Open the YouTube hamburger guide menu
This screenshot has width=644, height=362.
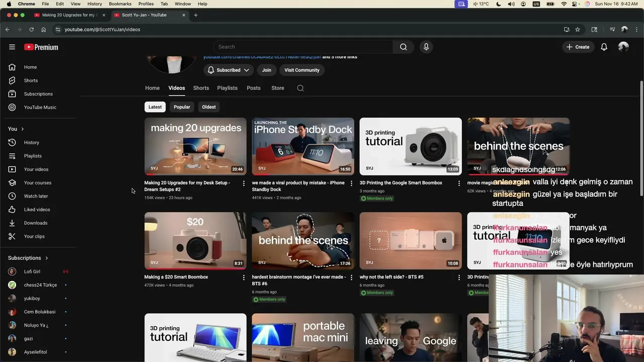[x=12, y=47]
